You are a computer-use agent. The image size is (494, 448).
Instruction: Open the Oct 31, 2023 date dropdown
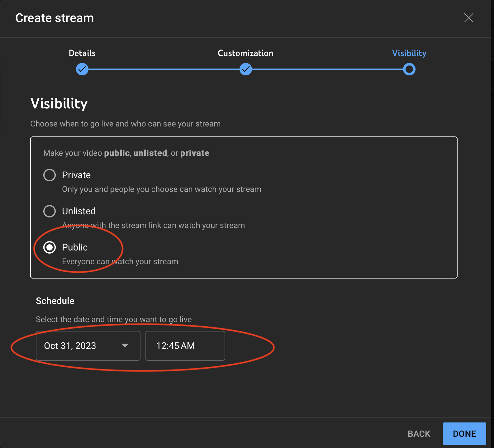[x=88, y=346]
